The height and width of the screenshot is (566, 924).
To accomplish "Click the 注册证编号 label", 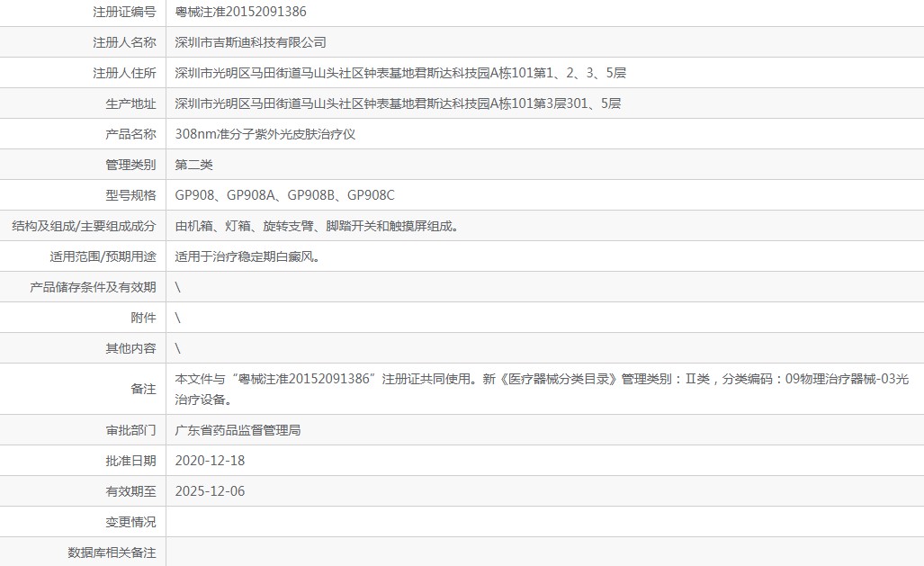I will pos(124,12).
